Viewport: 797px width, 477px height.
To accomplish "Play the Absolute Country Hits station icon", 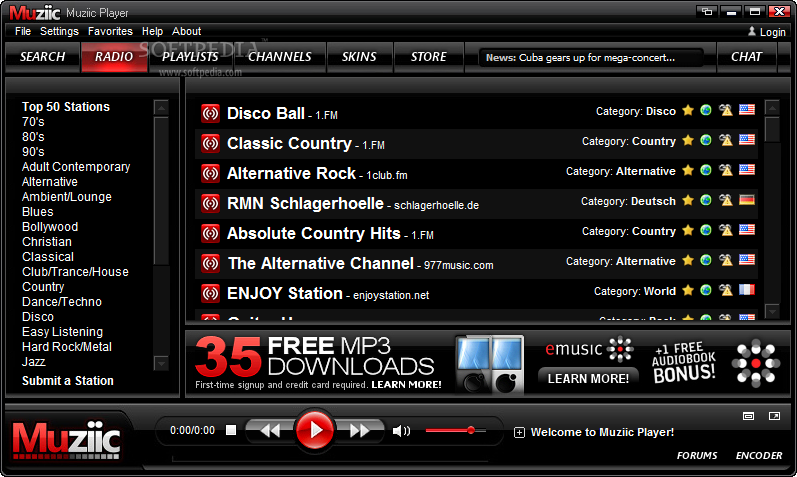I will coord(210,233).
